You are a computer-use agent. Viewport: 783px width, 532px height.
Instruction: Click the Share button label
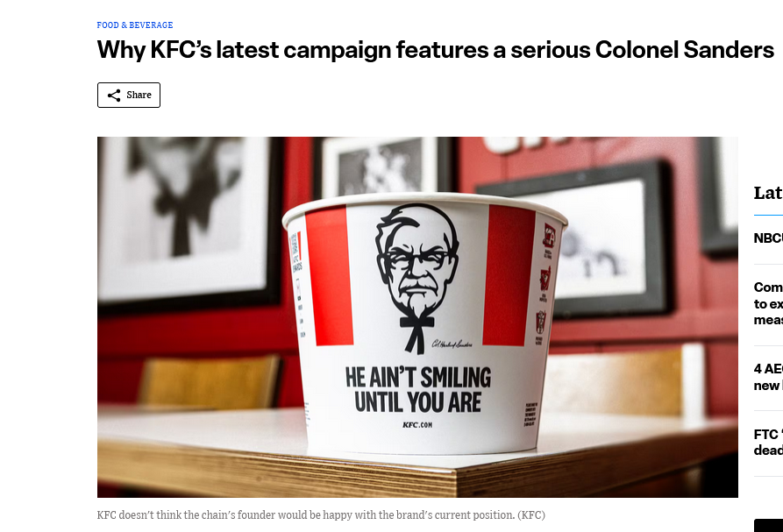coord(139,95)
